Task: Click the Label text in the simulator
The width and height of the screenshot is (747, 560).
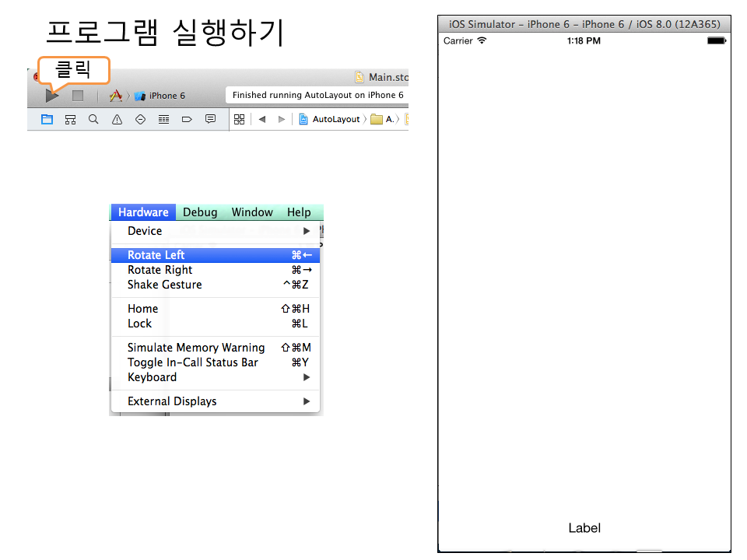Action: pyautogui.click(x=584, y=528)
